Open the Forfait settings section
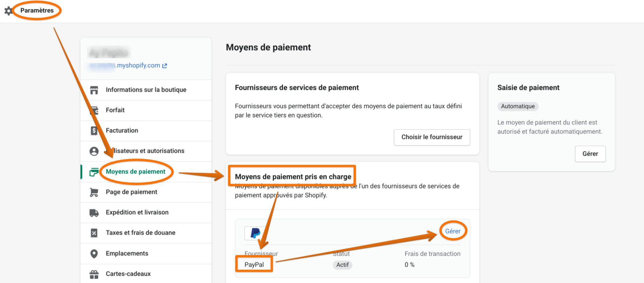The height and width of the screenshot is (283, 644). tap(115, 110)
